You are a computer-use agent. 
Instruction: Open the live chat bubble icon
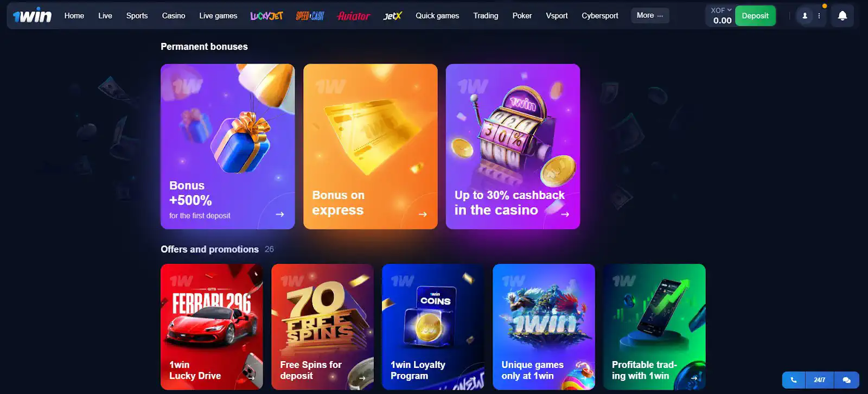847,380
